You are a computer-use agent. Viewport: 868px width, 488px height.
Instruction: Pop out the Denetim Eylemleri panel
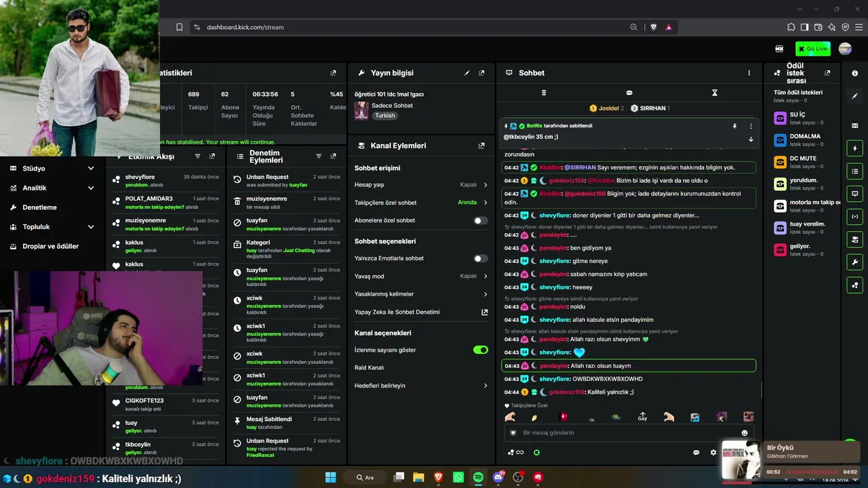tap(333, 156)
